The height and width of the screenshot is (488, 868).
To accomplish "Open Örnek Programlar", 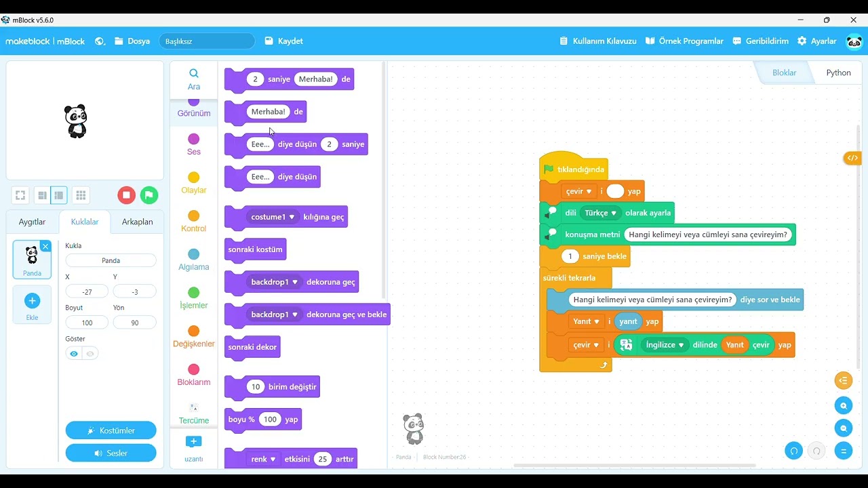I will point(684,41).
